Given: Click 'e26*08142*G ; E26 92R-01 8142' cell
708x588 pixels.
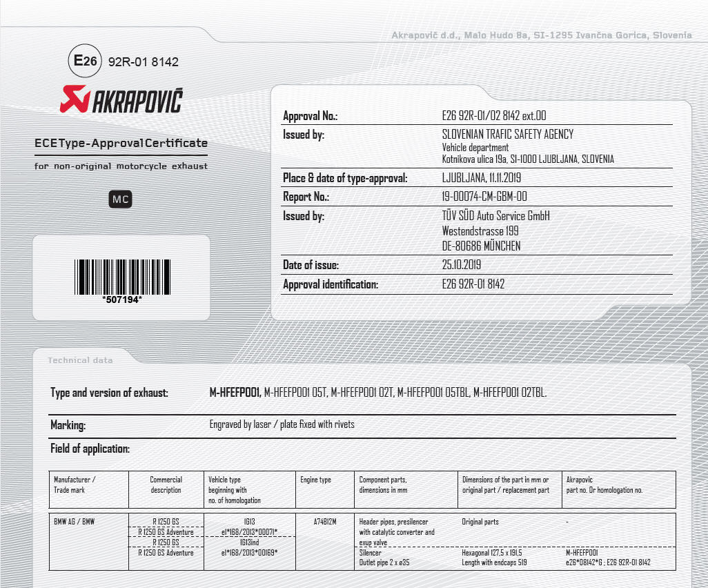Looking at the screenshot, I should click(608, 562).
